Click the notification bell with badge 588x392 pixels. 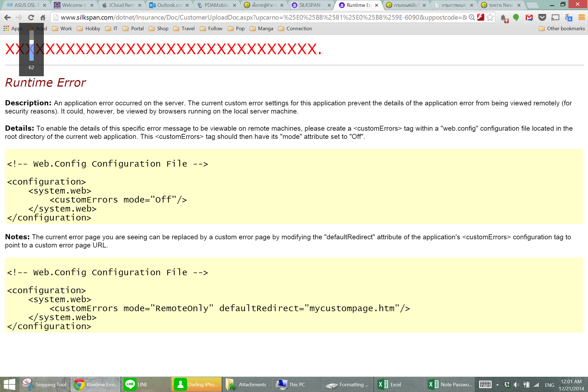[x=504, y=18]
